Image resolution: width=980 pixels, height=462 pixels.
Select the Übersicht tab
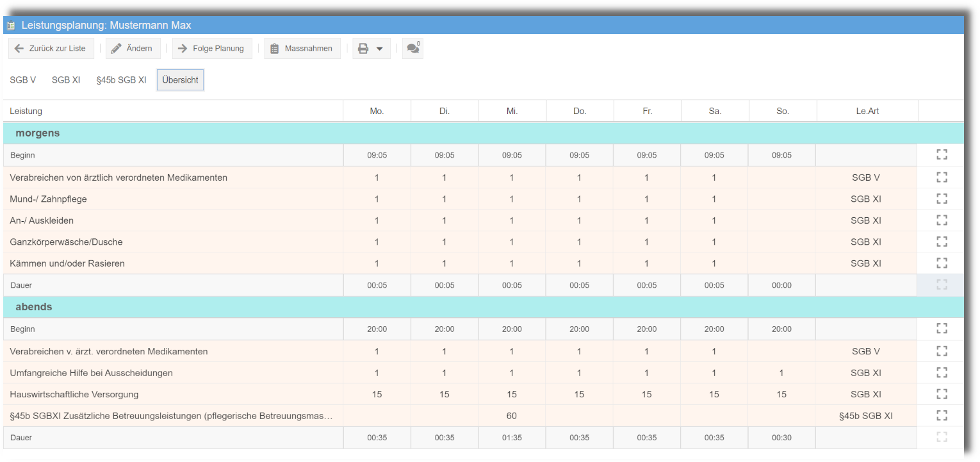[180, 79]
